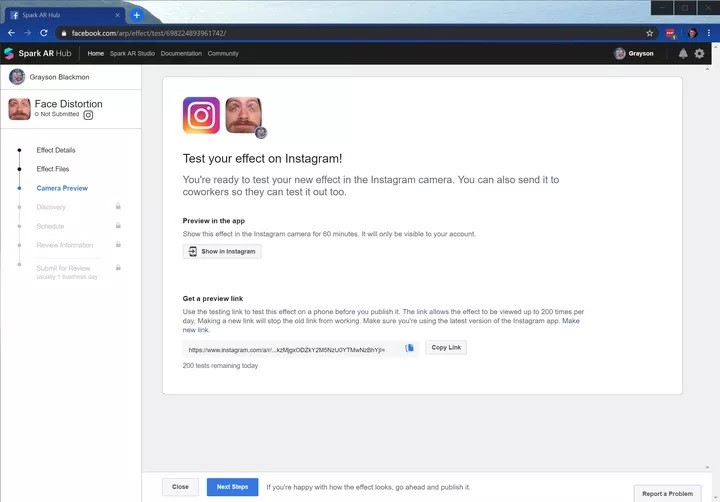Click the 'Preview in the app' heading
This screenshot has width=720, height=502.
pyautogui.click(x=214, y=221)
